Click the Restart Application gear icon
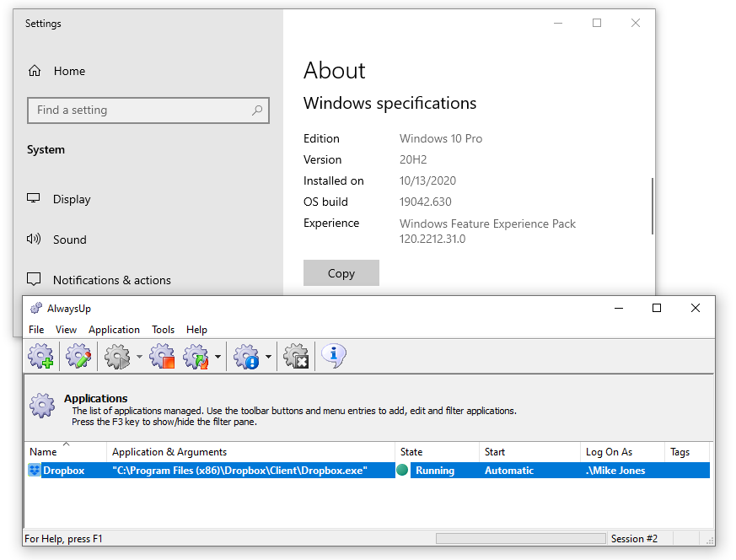 [x=196, y=356]
